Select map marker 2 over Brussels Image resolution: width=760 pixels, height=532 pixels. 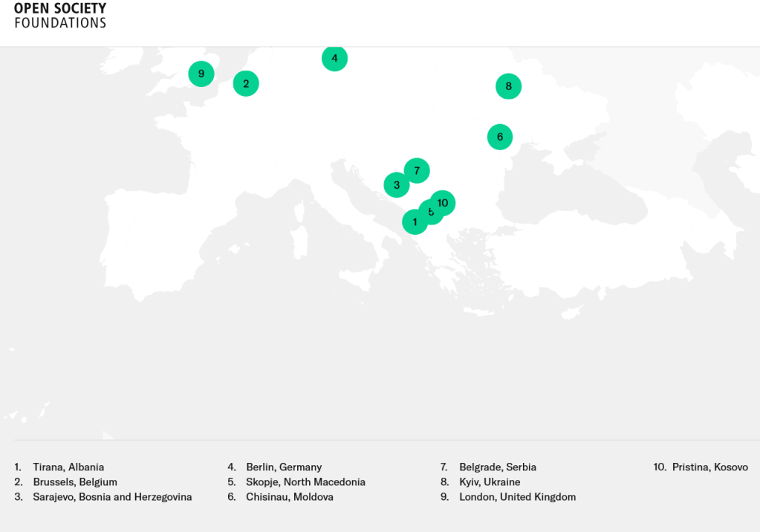coord(246,83)
